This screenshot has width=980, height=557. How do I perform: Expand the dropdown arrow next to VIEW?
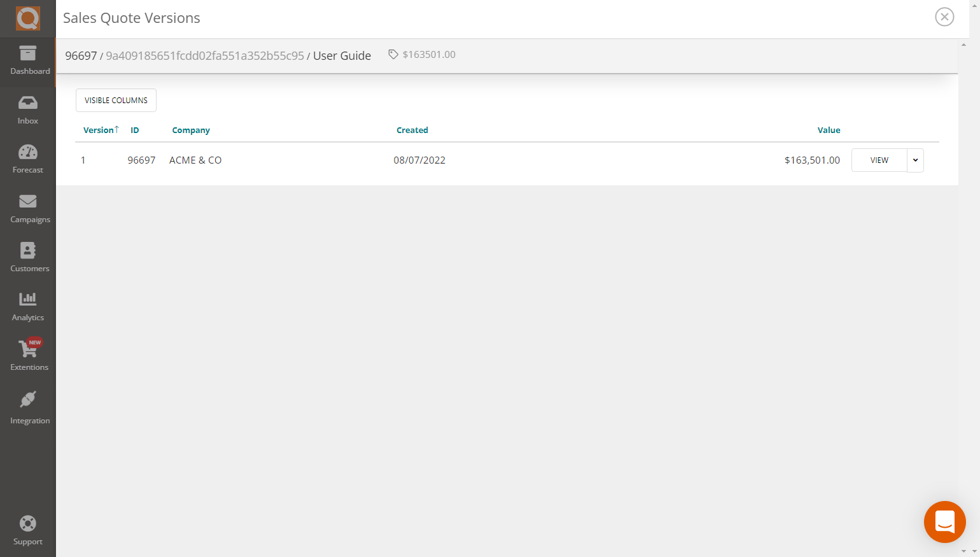point(915,160)
